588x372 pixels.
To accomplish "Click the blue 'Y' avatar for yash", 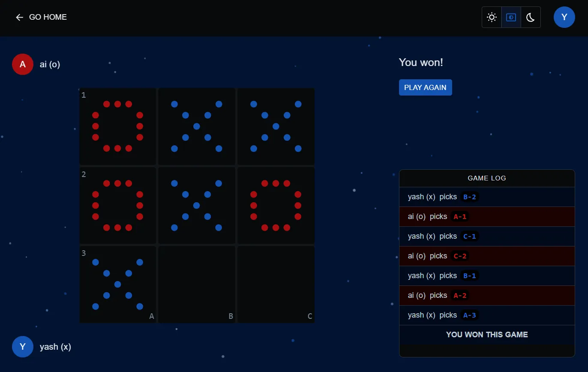I will (22, 346).
